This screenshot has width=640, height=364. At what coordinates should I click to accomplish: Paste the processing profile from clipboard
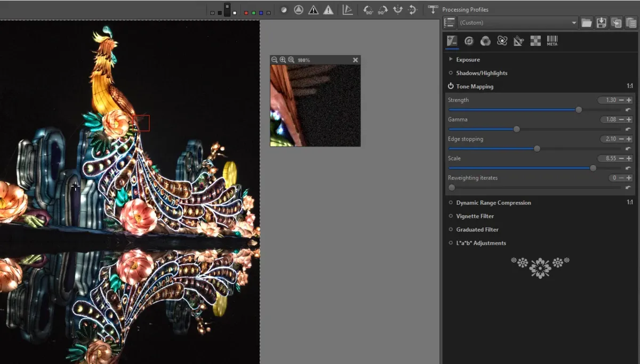coord(631,22)
